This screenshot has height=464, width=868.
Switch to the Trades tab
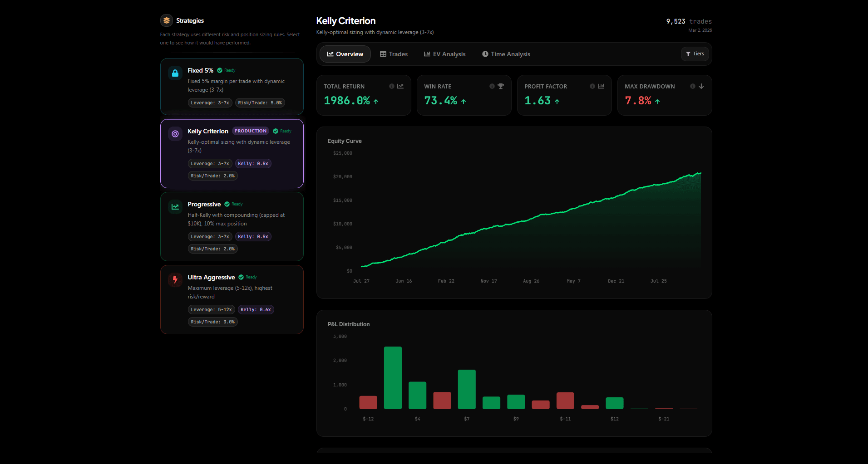coord(394,54)
